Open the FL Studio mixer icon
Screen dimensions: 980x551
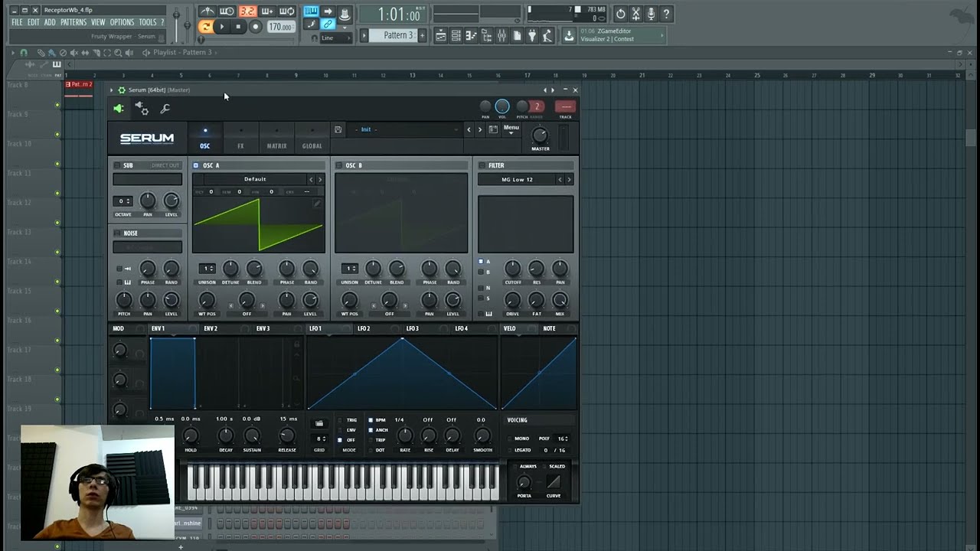pyautogui.click(x=501, y=35)
